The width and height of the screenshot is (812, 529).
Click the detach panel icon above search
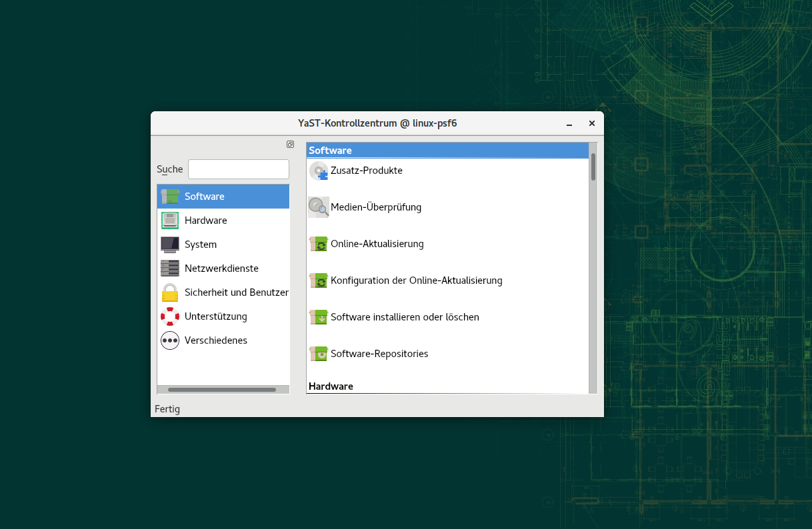point(290,144)
